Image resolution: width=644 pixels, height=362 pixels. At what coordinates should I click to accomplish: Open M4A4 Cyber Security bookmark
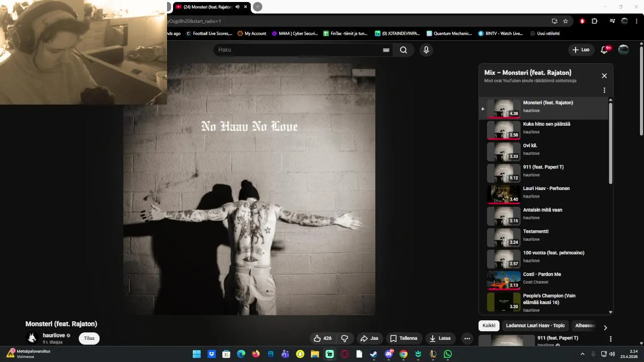(x=295, y=34)
